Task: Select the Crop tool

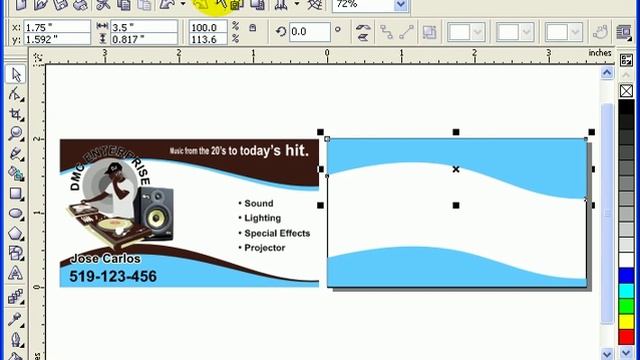Action: [x=16, y=114]
